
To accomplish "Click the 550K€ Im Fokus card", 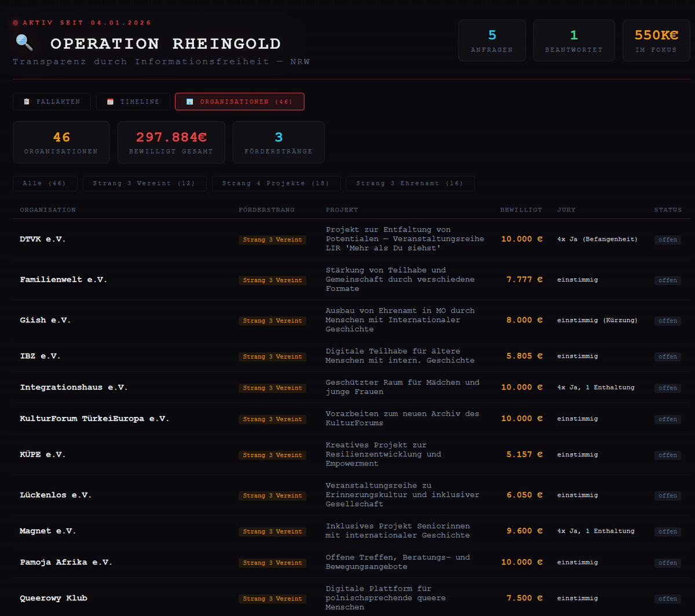I will (656, 41).
